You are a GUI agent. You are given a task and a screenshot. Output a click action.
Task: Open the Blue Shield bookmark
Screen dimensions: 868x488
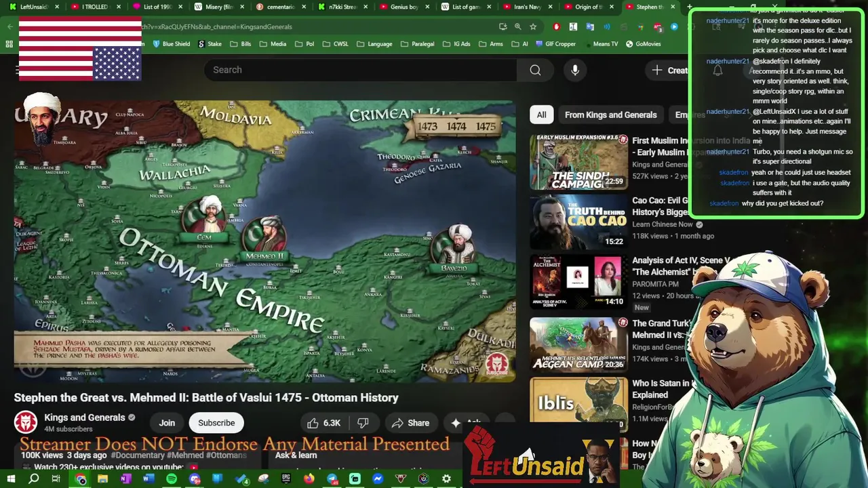pos(171,44)
